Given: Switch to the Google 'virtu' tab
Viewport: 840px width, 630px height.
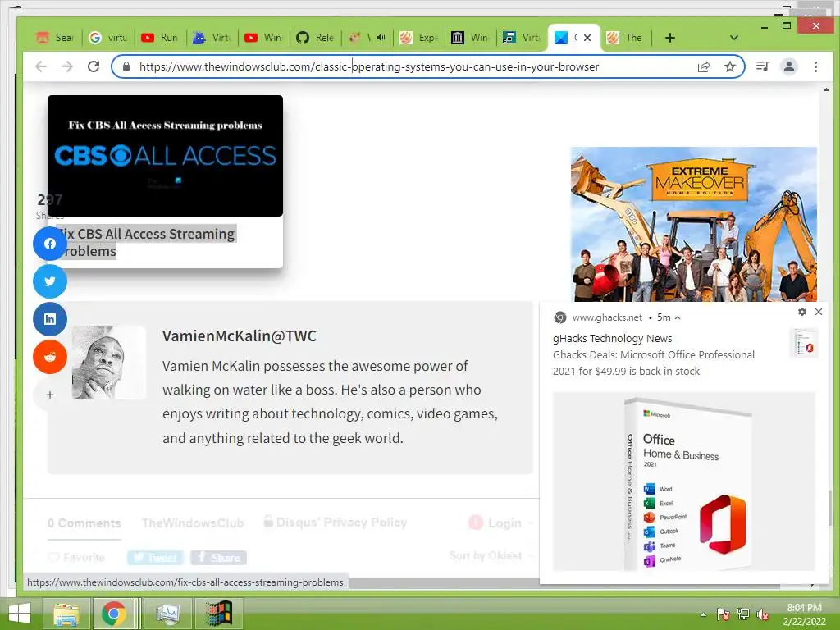Looking at the screenshot, I should click(x=109, y=38).
